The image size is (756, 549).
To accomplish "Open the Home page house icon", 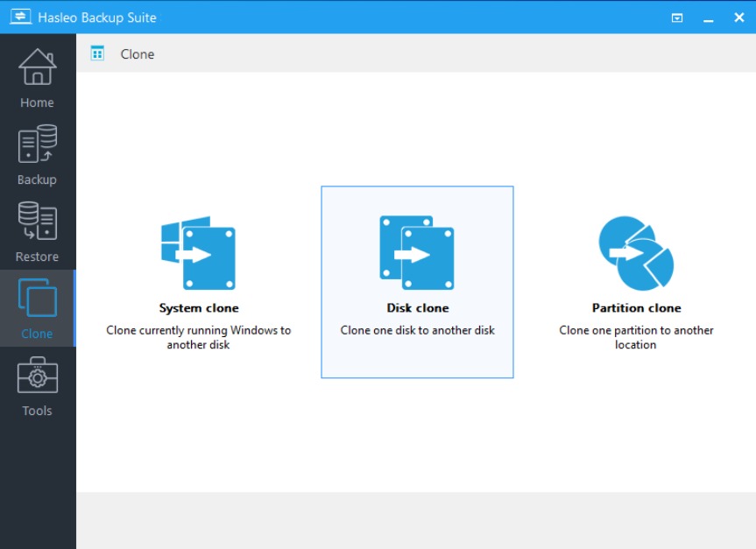I will (37, 67).
